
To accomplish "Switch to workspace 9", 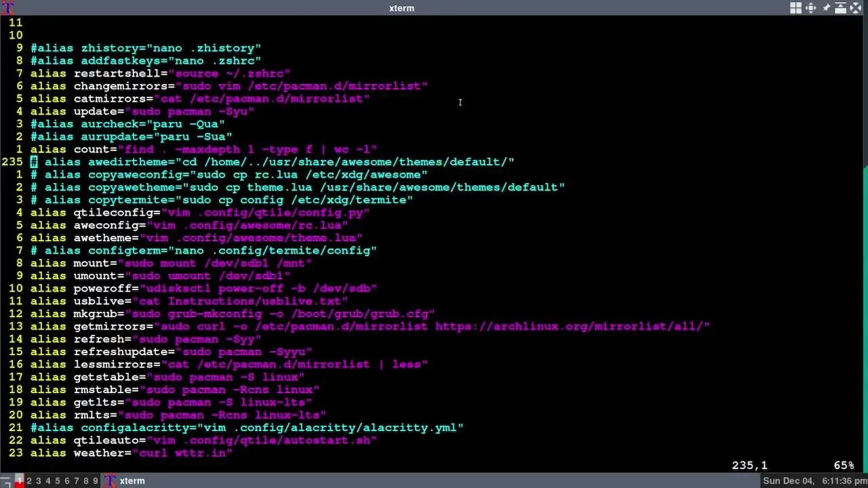I will tap(94, 481).
